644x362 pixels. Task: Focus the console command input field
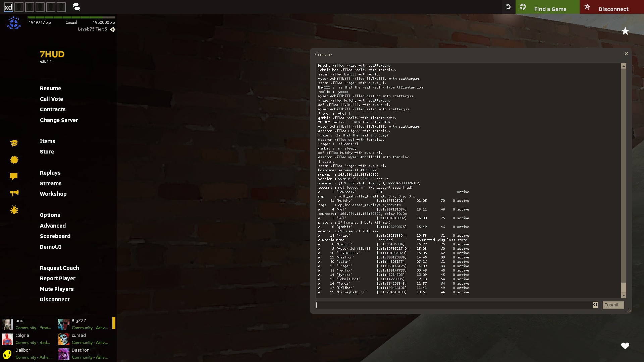pos(453,305)
